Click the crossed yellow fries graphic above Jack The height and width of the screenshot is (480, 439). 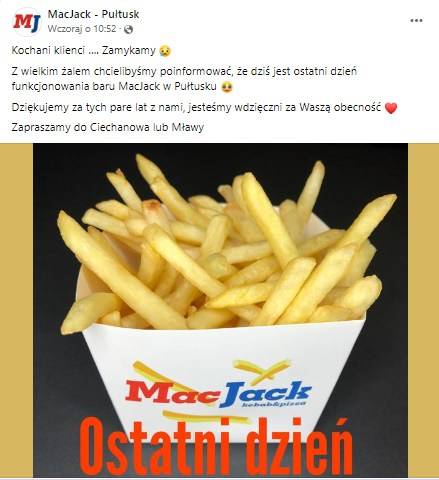(x=261, y=370)
